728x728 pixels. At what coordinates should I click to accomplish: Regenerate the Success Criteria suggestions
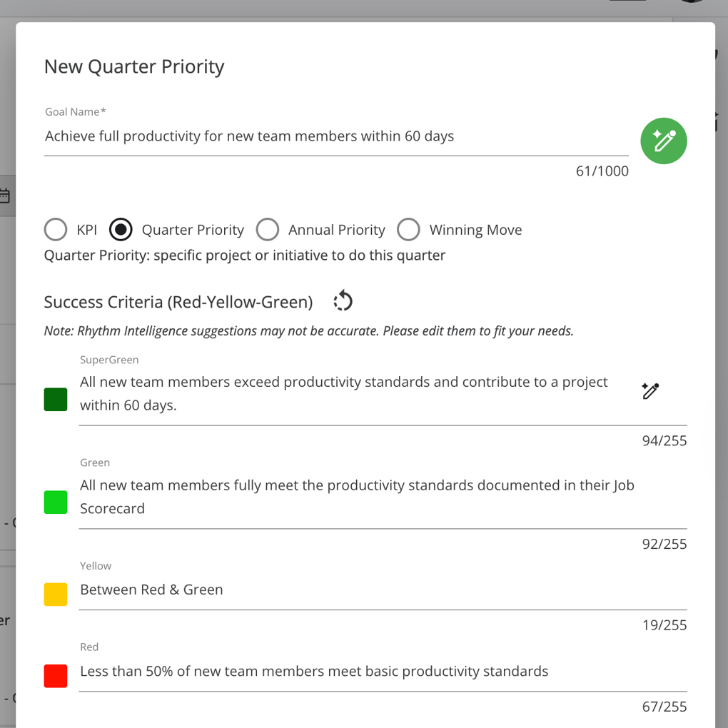(343, 300)
